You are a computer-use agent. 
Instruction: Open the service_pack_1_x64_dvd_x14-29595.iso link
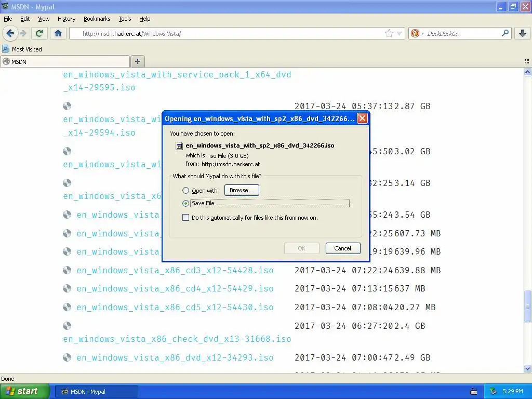click(177, 81)
